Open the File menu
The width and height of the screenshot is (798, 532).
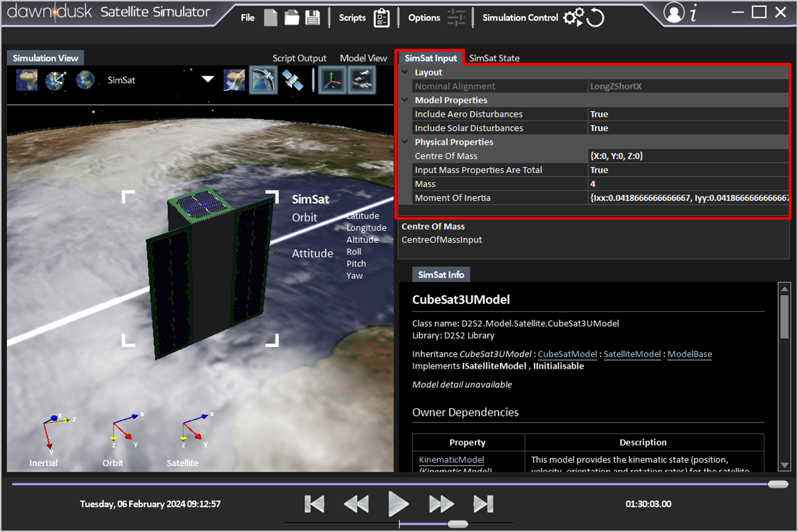(248, 18)
